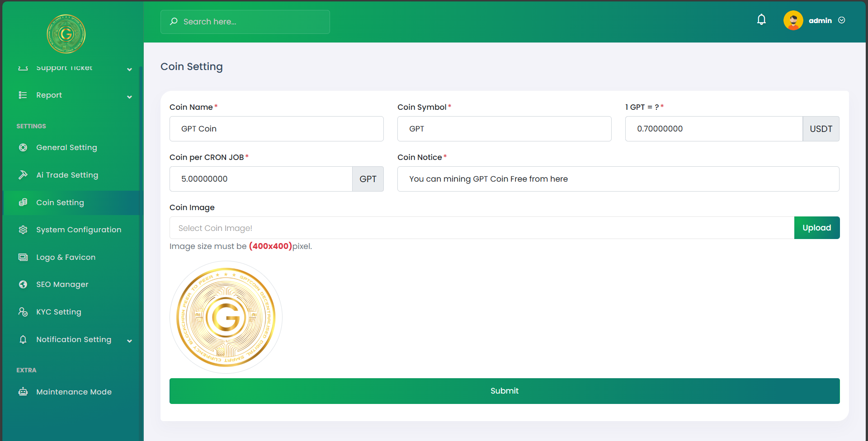
Task: Click the Select Coin Image file field
Action: coord(482,228)
